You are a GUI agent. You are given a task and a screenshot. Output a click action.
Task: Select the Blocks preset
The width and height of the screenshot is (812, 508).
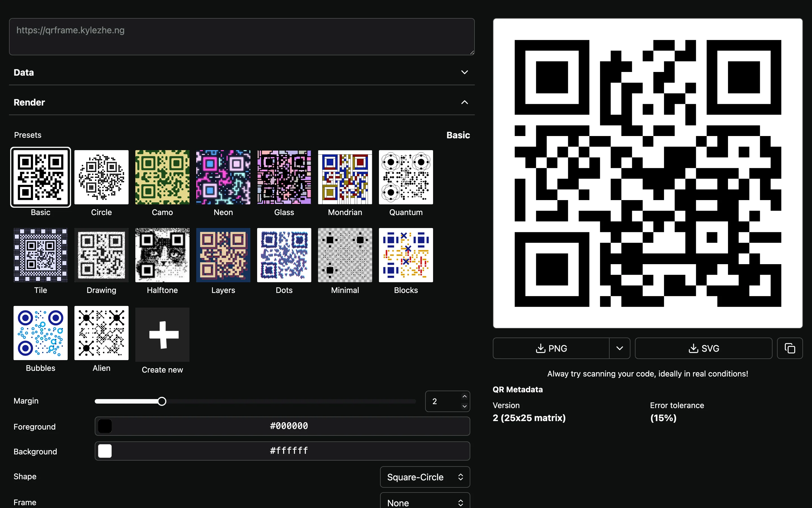pyautogui.click(x=406, y=255)
